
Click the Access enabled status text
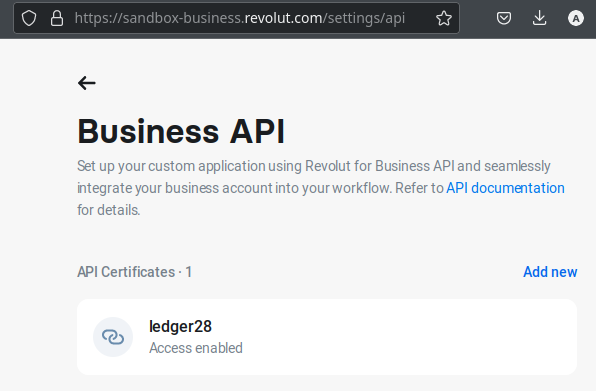tap(196, 348)
